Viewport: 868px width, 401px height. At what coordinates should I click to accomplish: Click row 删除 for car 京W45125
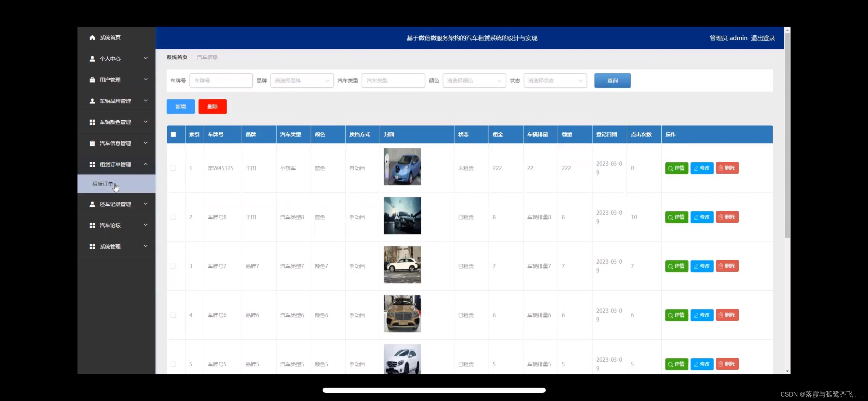click(727, 168)
